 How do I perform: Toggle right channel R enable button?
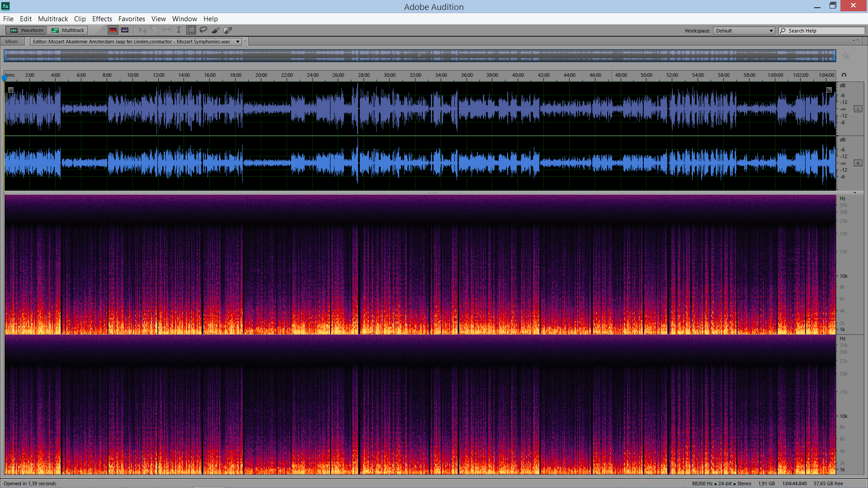[x=858, y=163]
